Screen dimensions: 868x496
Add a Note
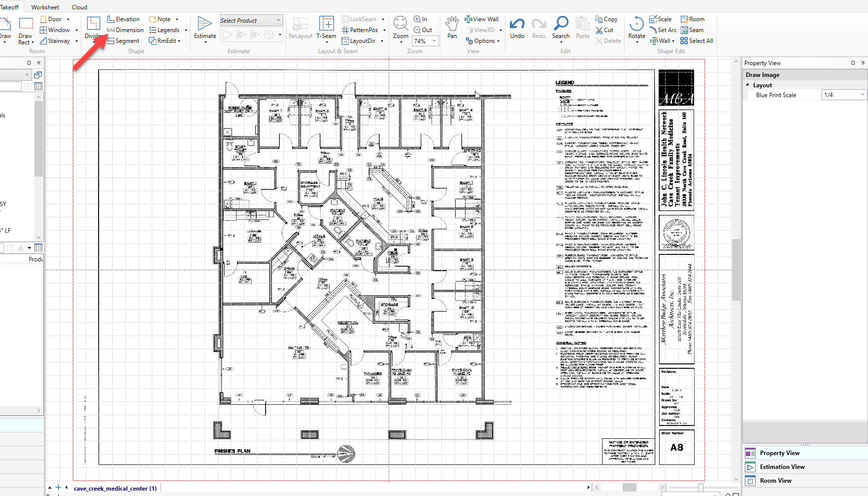[x=160, y=19]
